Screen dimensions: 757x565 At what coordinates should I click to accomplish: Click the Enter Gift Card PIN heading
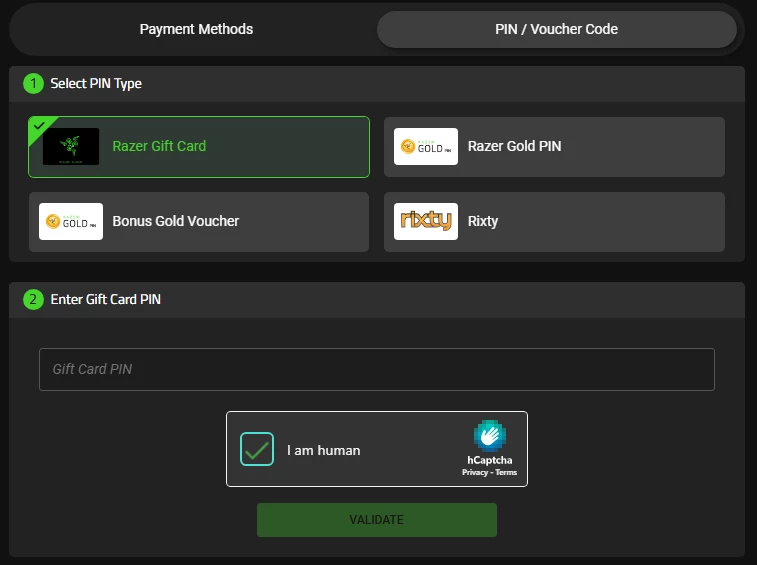[106, 299]
